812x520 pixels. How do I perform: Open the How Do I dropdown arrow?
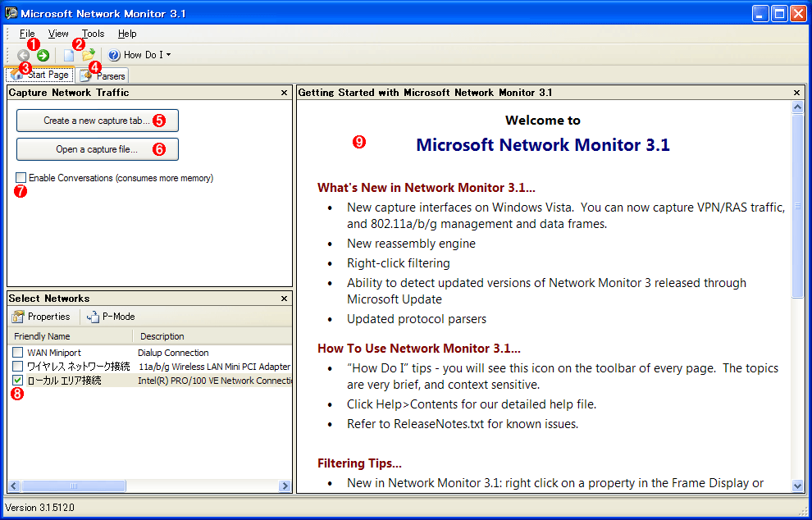click(169, 55)
